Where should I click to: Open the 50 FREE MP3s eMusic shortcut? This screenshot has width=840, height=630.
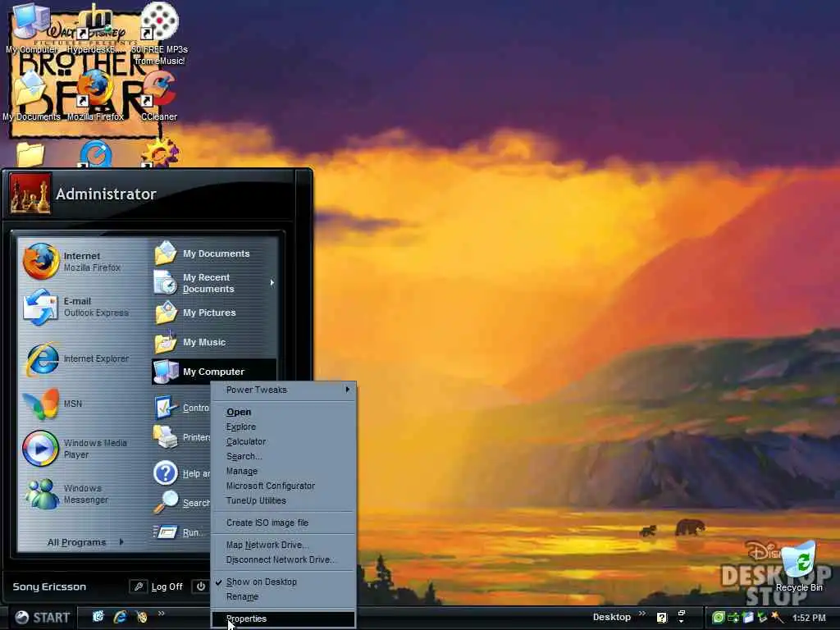(159, 34)
